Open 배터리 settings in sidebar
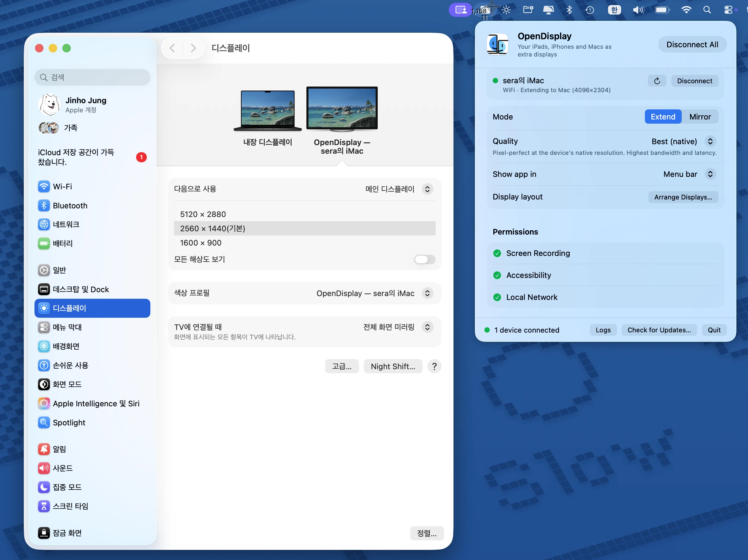 coord(92,243)
